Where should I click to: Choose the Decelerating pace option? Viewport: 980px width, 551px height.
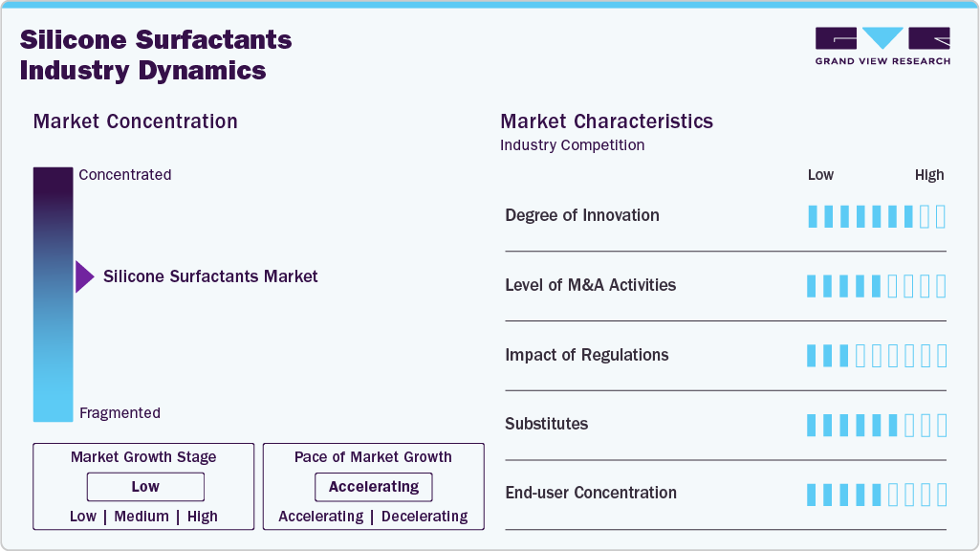tap(425, 517)
